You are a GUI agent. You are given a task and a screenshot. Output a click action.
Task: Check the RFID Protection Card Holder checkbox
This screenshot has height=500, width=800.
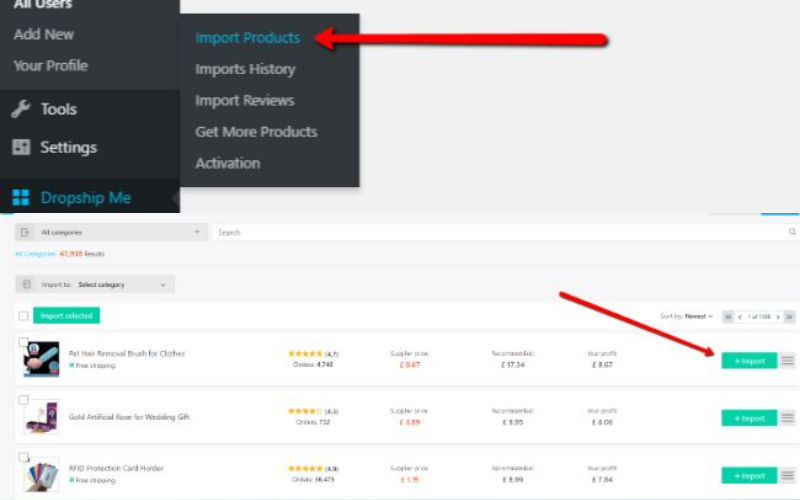(x=23, y=457)
